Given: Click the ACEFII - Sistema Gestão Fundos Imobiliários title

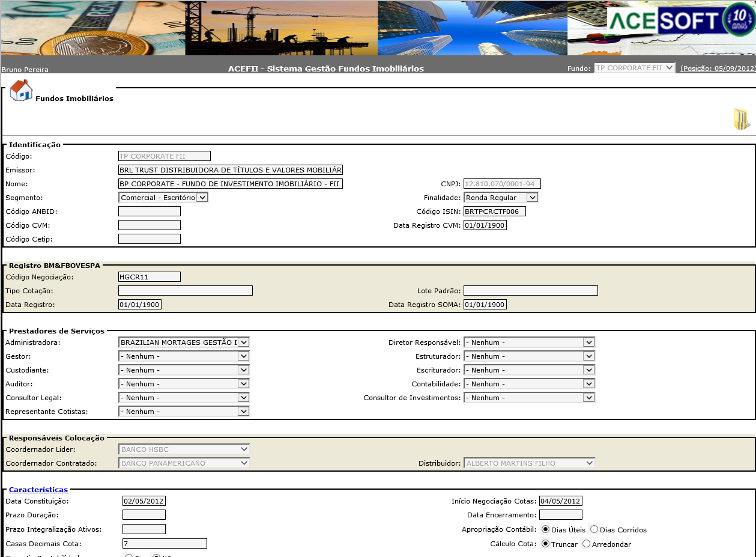Looking at the screenshot, I should (x=326, y=68).
